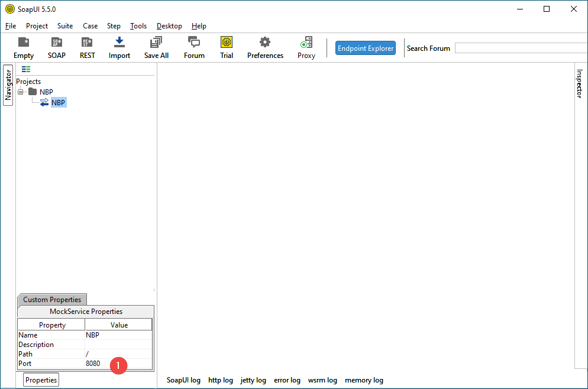The image size is (588, 389).
Task: Select the NBP mock service icon
Action: coord(44,102)
